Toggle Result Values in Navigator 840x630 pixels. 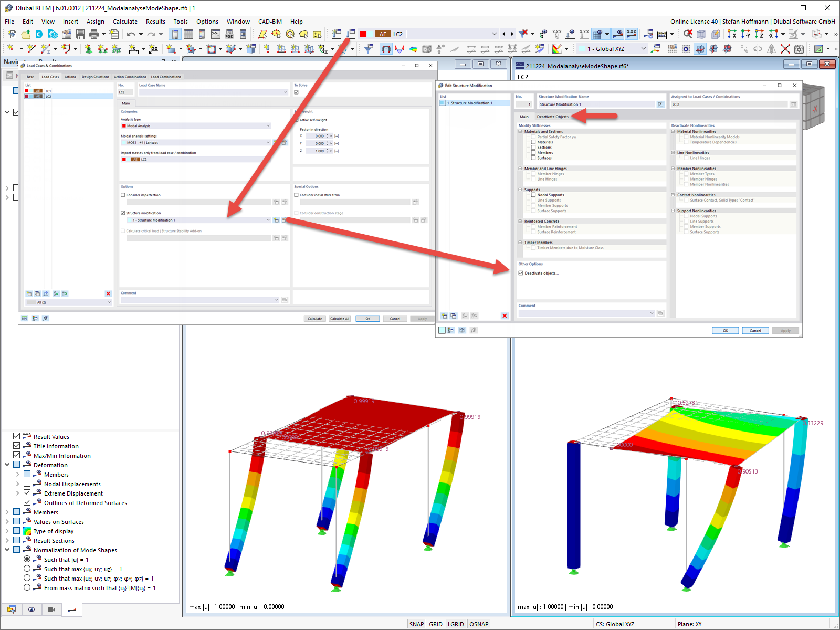coord(17,436)
